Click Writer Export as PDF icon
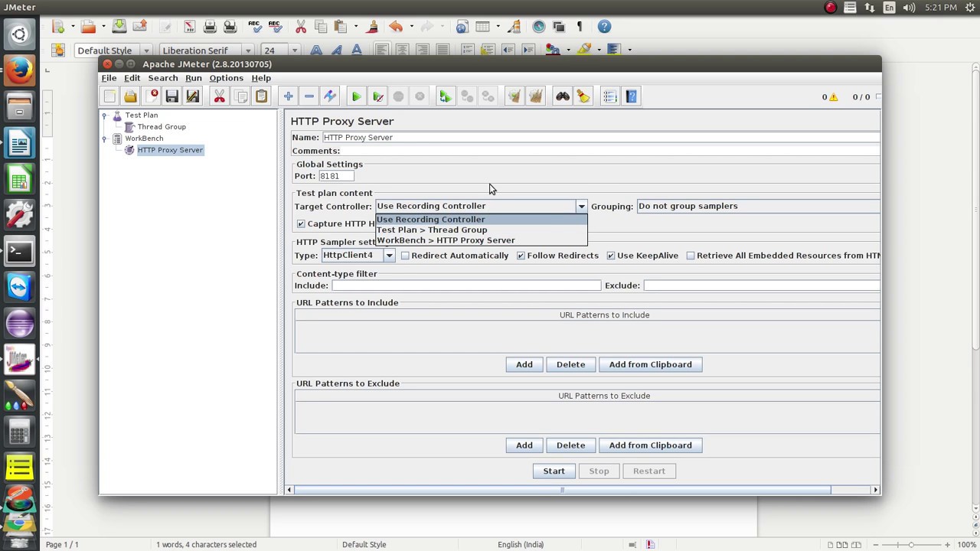The image size is (980, 551). [189, 27]
